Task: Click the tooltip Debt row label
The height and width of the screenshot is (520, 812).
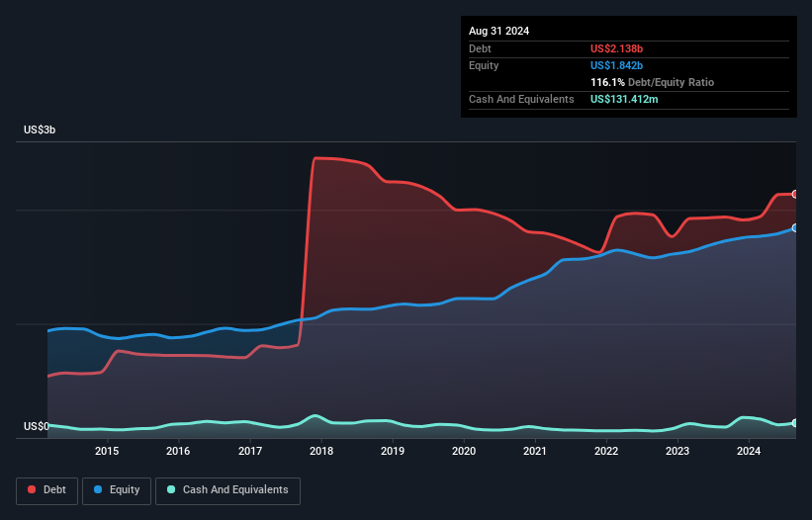Action: [480, 48]
